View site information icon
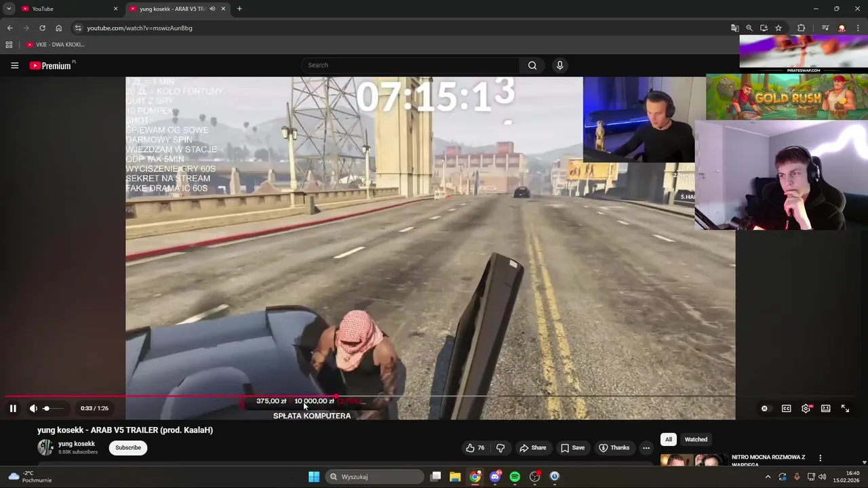 coord(78,28)
